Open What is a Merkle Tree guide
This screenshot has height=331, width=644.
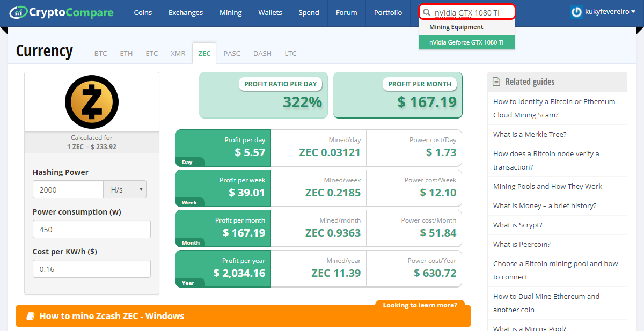pos(530,134)
